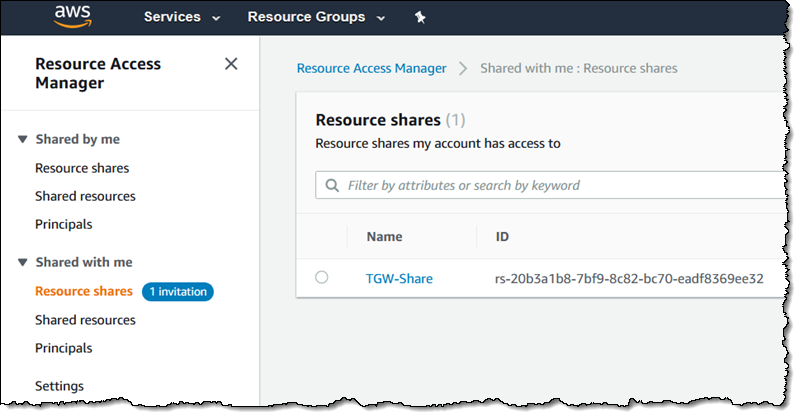
Task: Collapse the Shared by me section
Action: click(23, 140)
